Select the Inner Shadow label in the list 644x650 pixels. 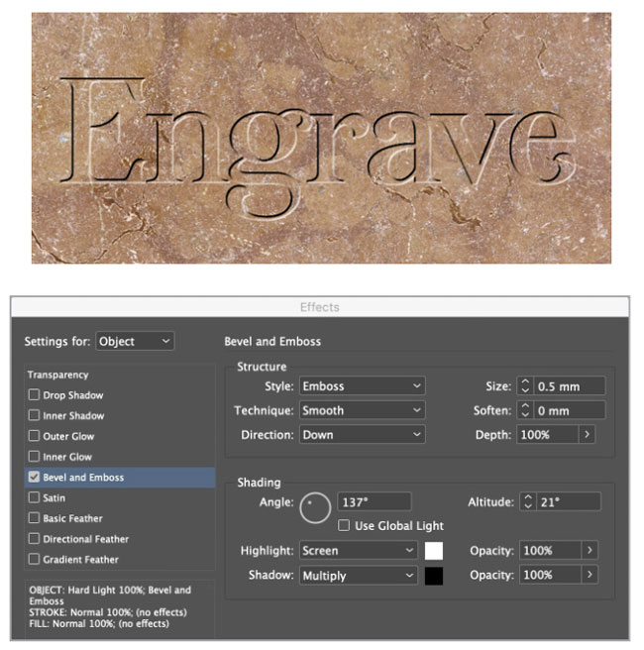pos(73,415)
